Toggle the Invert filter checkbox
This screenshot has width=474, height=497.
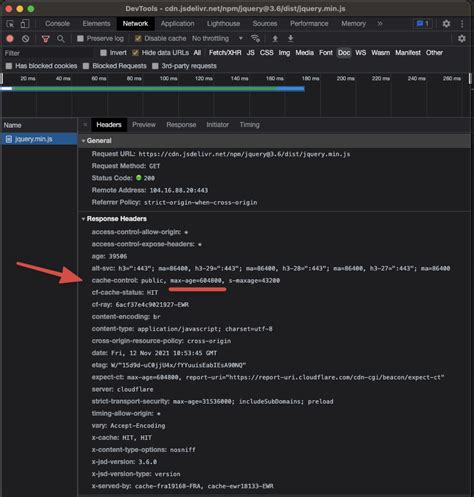104,53
